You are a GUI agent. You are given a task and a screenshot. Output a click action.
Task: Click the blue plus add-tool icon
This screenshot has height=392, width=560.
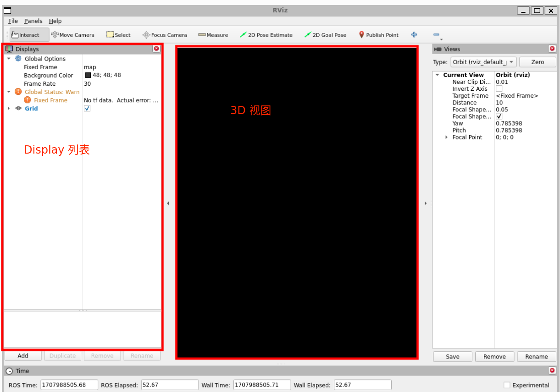pyautogui.click(x=414, y=34)
